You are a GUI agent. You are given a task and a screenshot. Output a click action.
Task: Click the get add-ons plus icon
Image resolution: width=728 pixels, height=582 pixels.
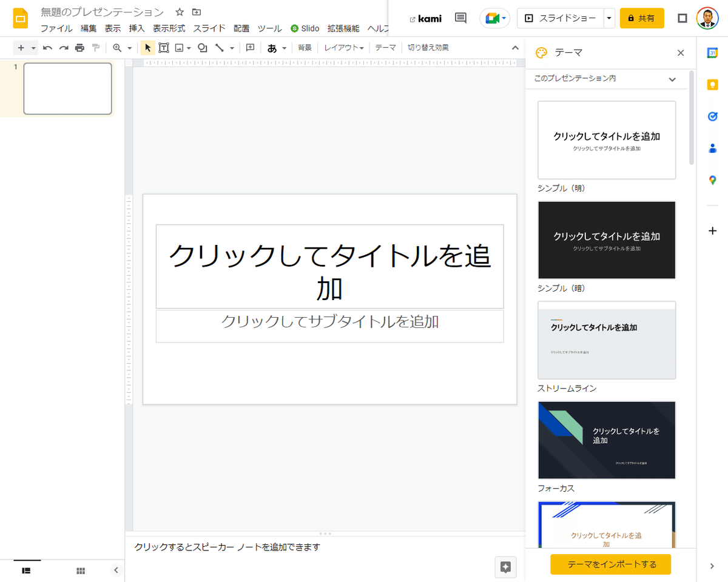[x=713, y=230]
